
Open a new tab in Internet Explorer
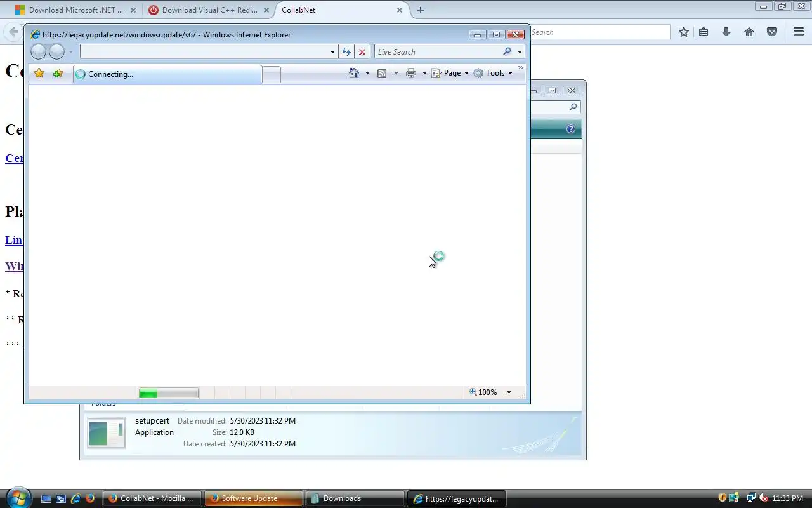272,74
